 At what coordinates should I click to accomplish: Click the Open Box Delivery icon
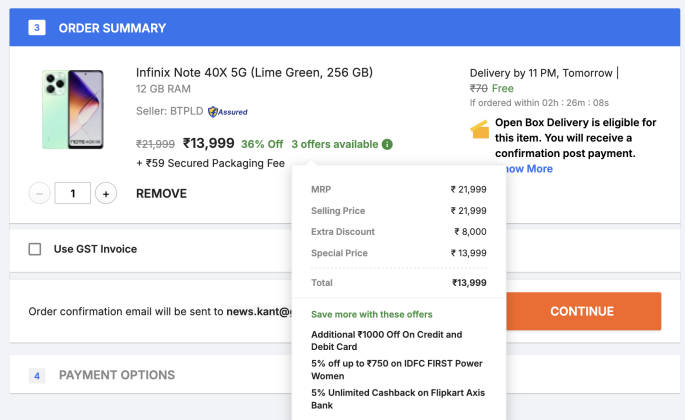coord(480,130)
